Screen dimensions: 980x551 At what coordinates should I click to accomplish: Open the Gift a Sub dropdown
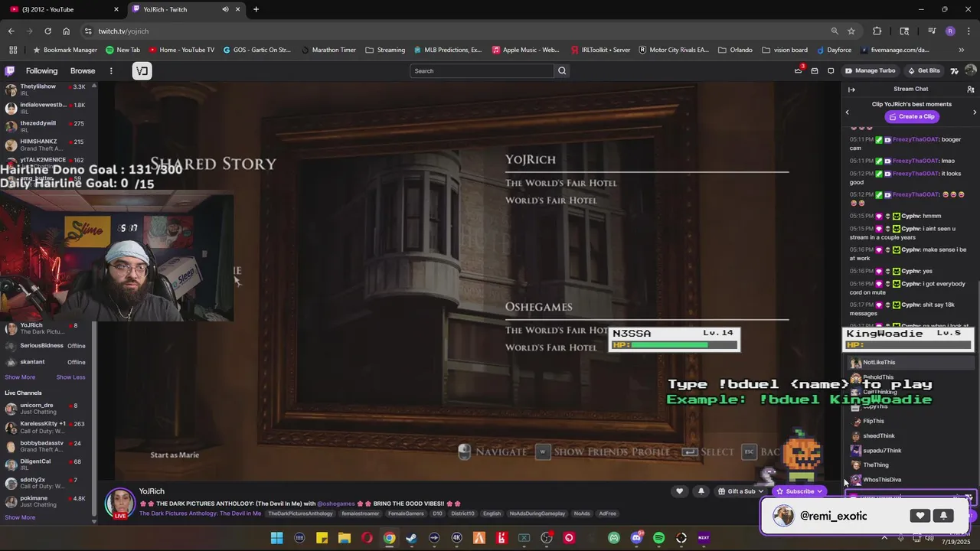tap(740, 491)
